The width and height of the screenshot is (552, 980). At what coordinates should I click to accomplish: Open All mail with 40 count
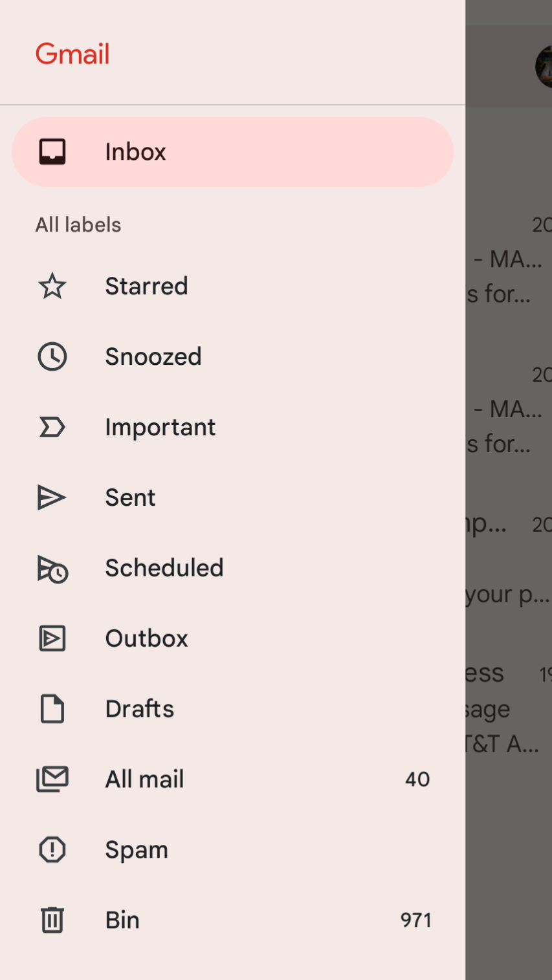[x=232, y=779]
